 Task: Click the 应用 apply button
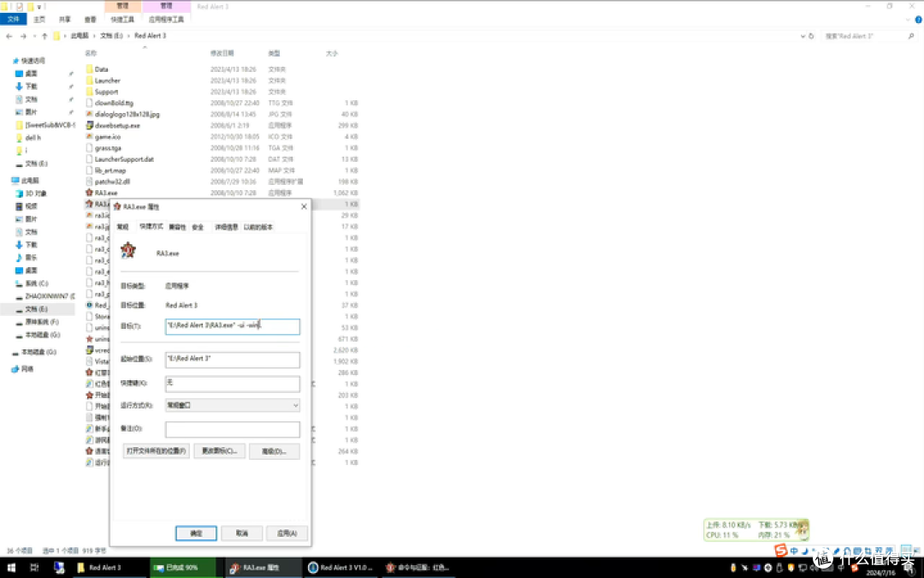point(287,533)
